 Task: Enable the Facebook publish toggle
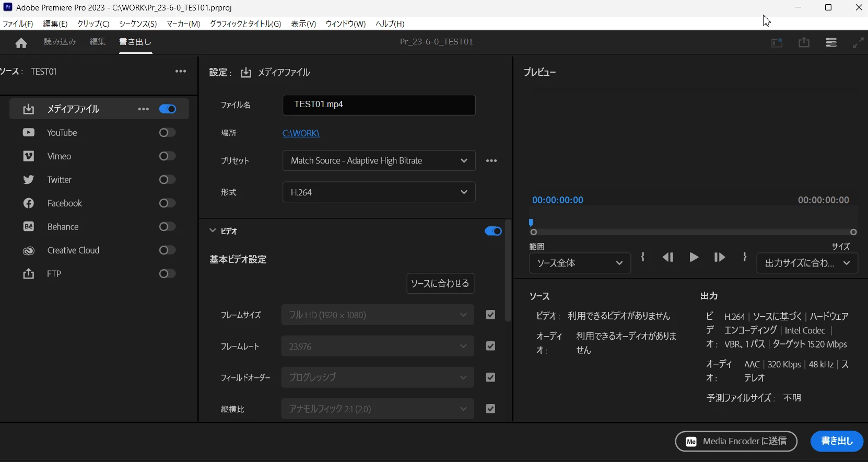168,203
